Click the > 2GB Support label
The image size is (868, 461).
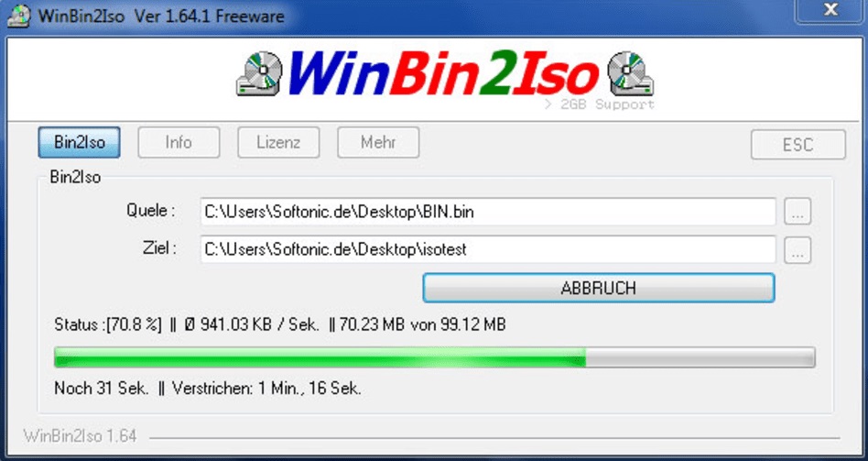(x=600, y=104)
